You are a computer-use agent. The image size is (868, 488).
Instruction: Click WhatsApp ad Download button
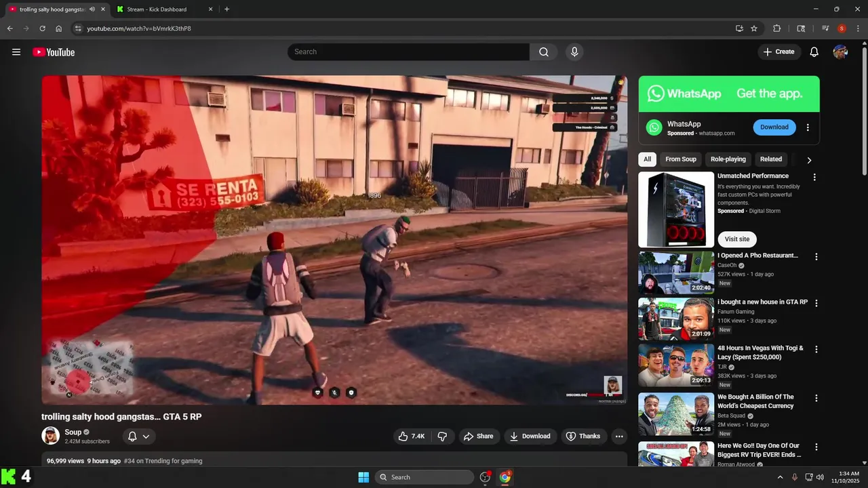[x=774, y=127]
